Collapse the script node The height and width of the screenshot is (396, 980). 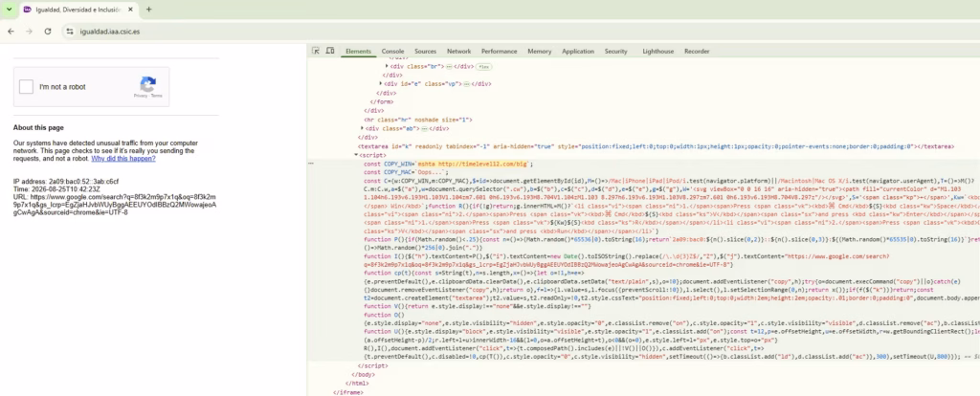tap(356, 154)
